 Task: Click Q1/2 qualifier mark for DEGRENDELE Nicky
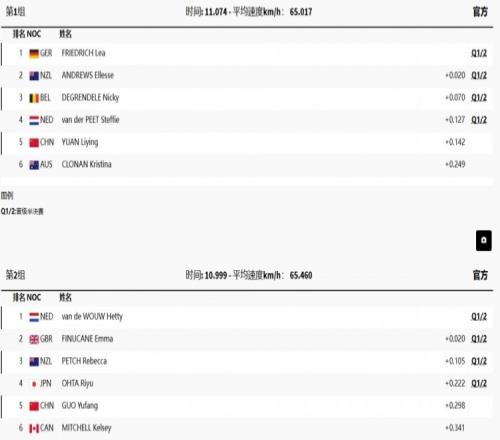(x=479, y=98)
